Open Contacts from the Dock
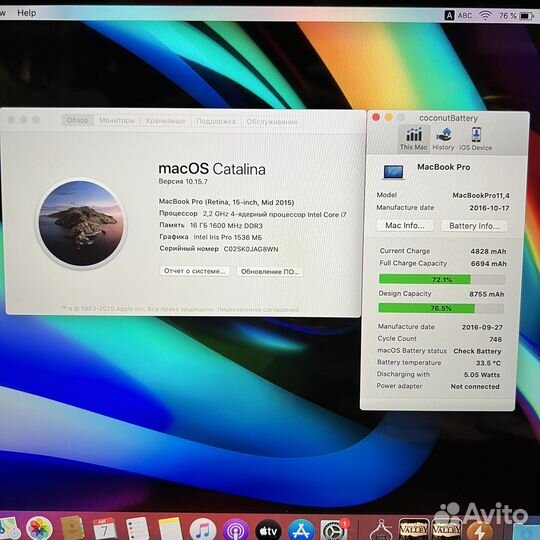540x540 pixels. click(72, 529)
